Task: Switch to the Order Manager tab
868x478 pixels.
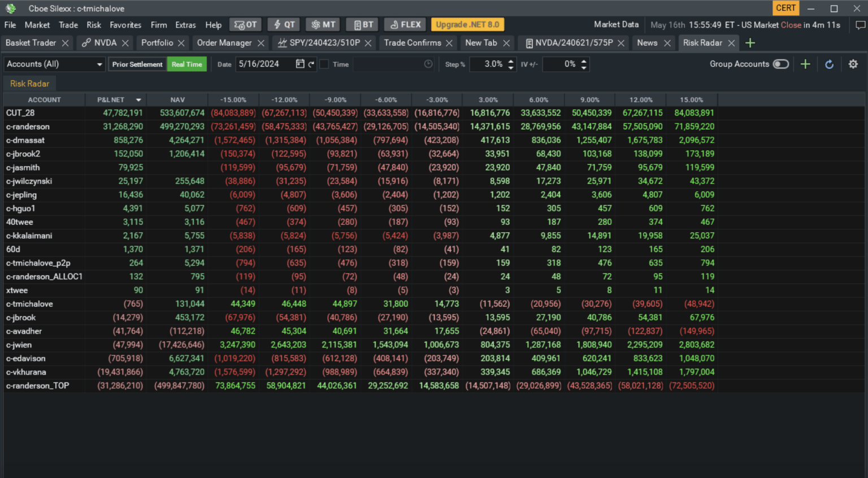Action: point(224,42)
